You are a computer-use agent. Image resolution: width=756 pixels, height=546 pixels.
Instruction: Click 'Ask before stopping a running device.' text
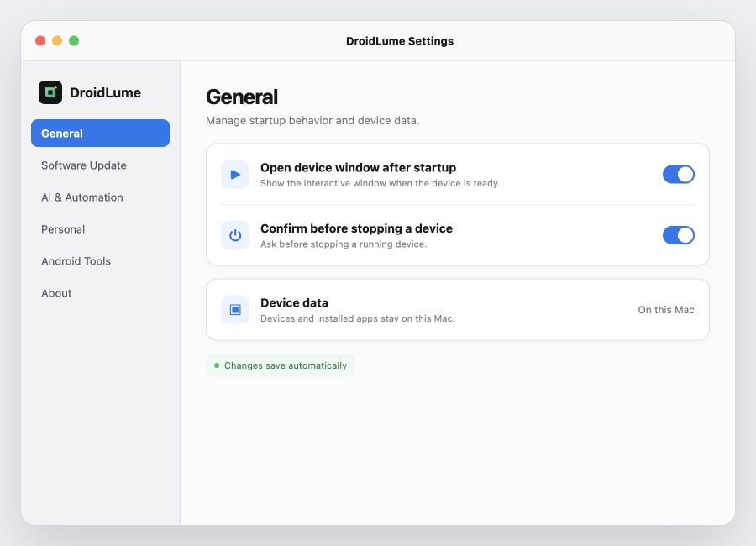pyautogui.click(x=344, y=244)
